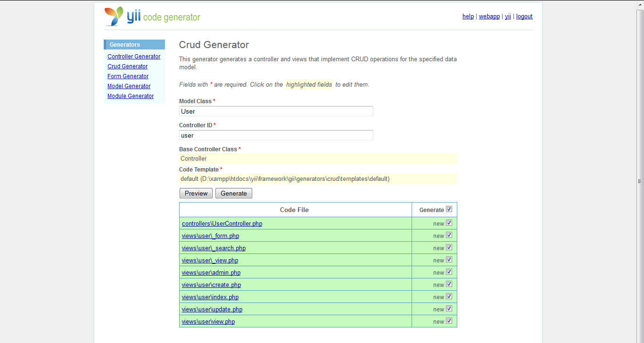Screen dimensions: 644x343
Task: Click the Preview button
Action: 196,193
